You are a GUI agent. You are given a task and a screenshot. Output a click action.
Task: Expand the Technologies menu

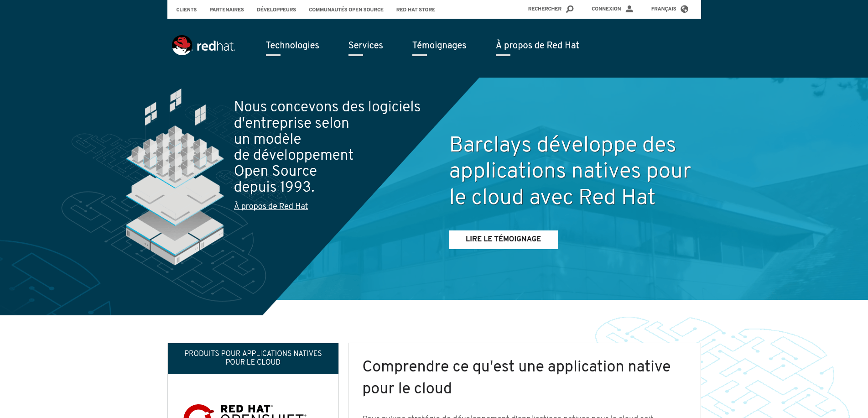coord(292,45)
